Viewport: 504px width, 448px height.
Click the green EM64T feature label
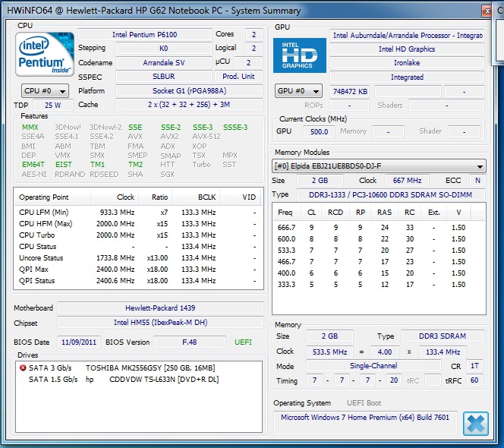[x=33, y=165]
